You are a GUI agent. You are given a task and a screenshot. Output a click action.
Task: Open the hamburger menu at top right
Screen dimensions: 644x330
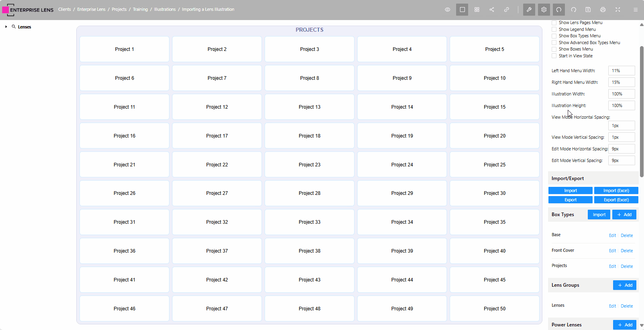[636, 10]
